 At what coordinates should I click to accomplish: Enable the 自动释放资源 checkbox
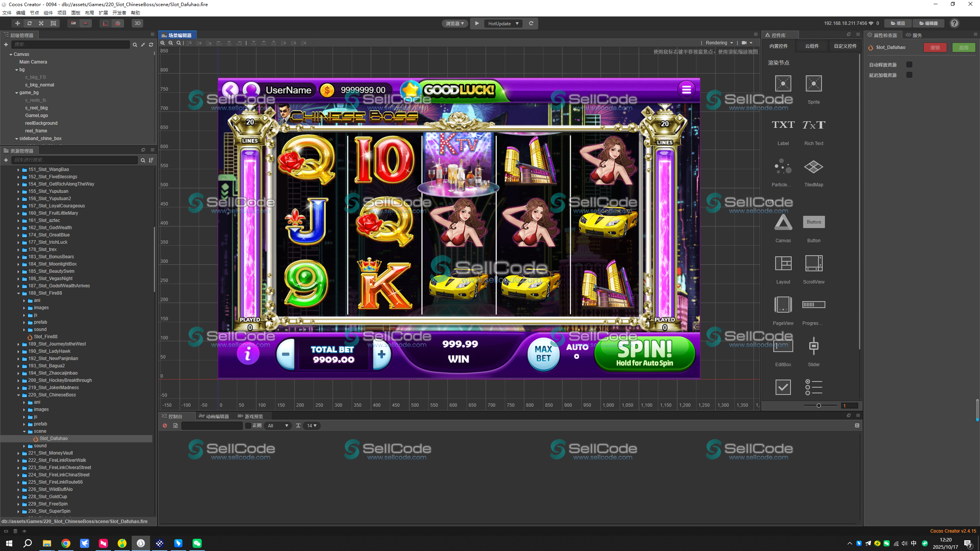coord(910,64)
